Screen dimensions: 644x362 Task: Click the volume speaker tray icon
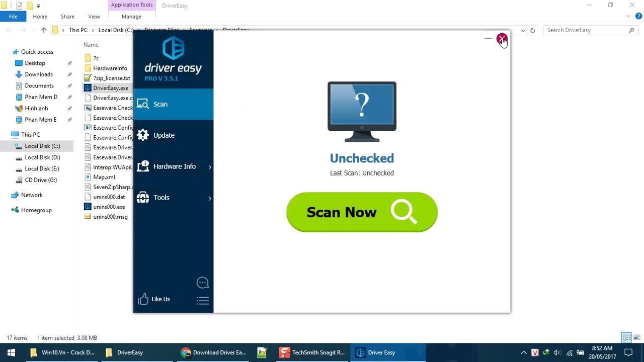click(x=557, y=352)
